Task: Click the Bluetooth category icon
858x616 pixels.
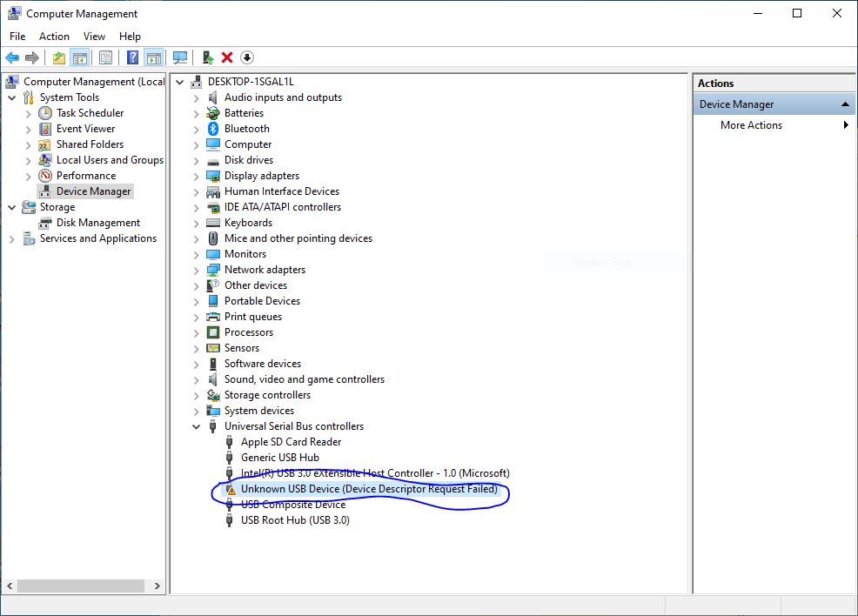Action: 213,129
